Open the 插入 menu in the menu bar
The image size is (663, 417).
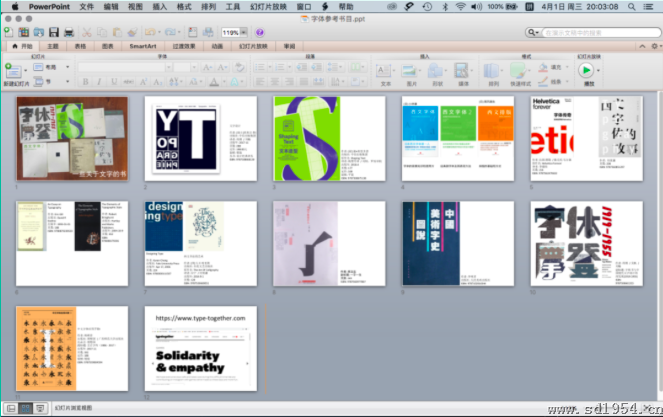click(x=161, y=5)
